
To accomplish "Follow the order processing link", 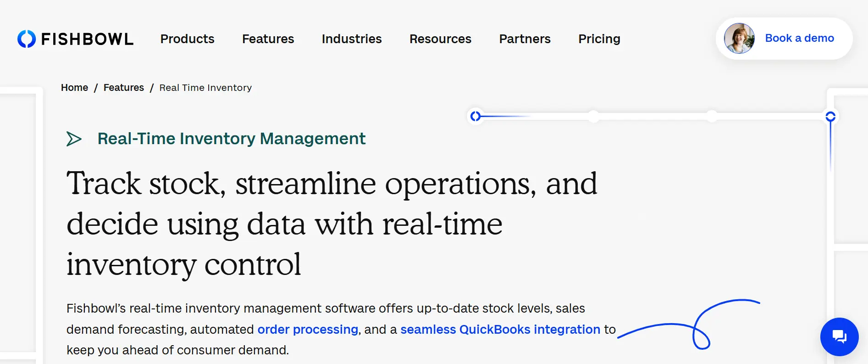I will pos(308,330).
